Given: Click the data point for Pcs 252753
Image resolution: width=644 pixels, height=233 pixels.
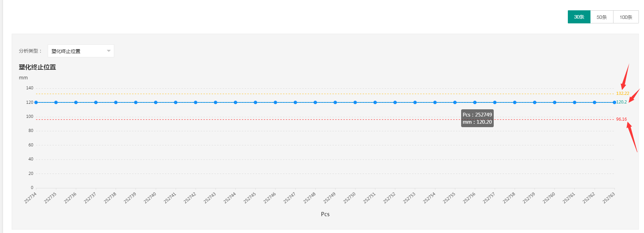Looking at the screenshot, I should coord(415,102).
